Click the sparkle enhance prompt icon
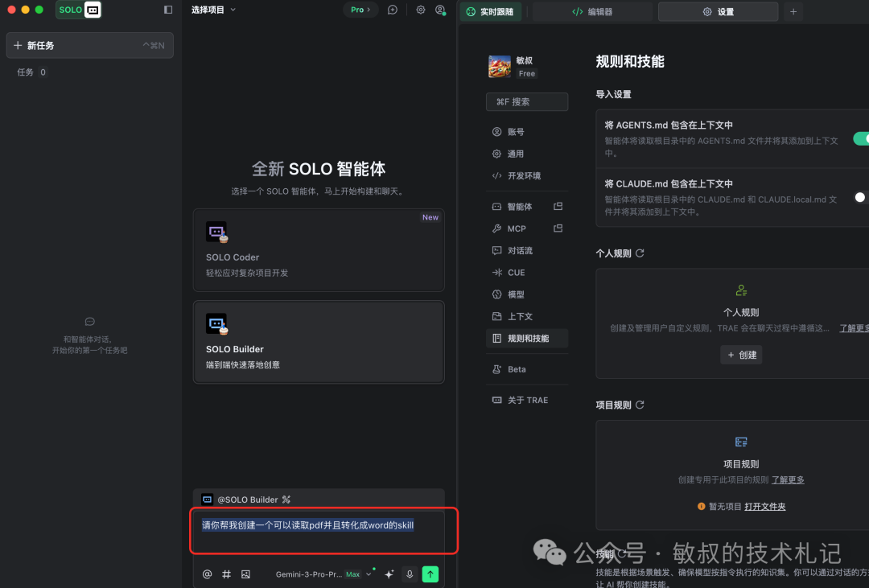This screenshot has height=588, width=869. [389, 574]
